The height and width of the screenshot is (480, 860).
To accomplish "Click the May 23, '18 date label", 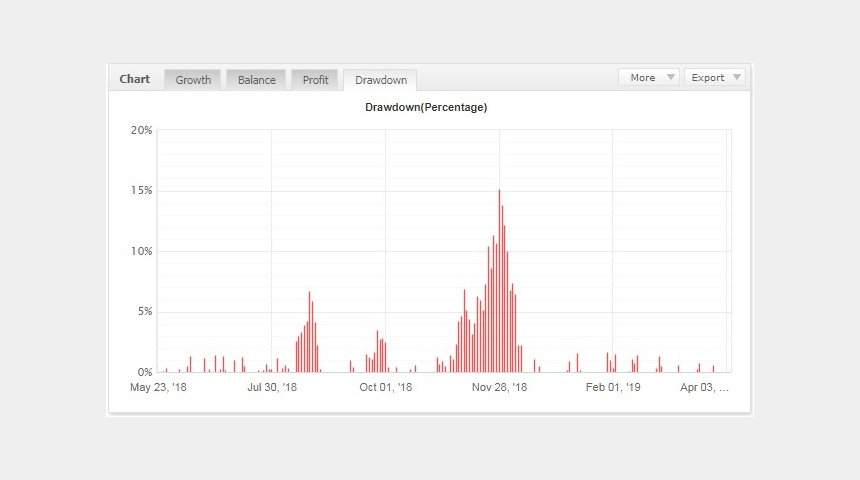I will (x=158, y=387).
